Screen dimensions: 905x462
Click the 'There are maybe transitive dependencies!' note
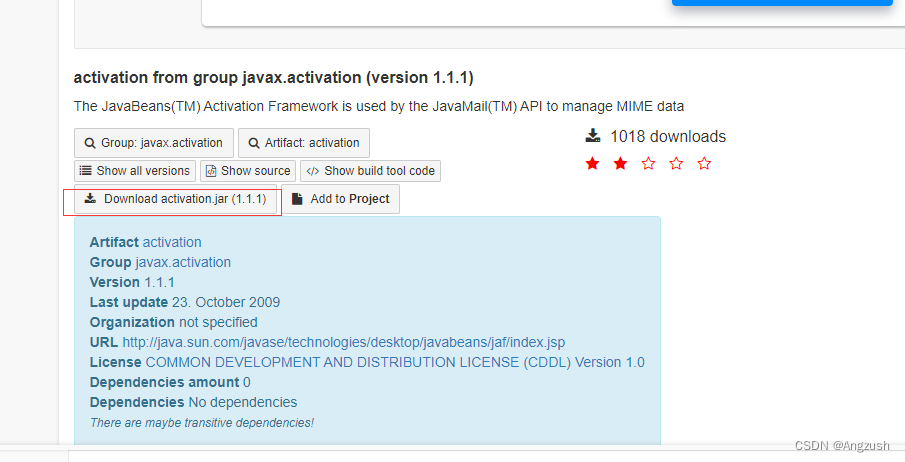202,423
